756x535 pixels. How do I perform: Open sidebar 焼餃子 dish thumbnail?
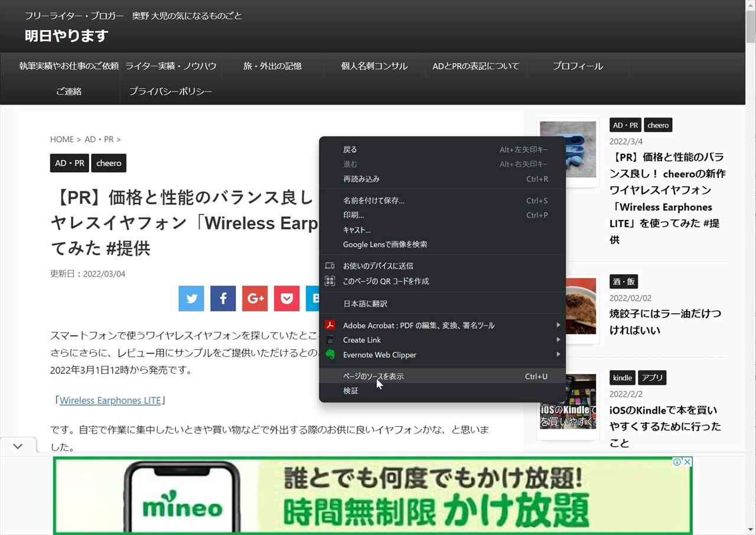581,307
